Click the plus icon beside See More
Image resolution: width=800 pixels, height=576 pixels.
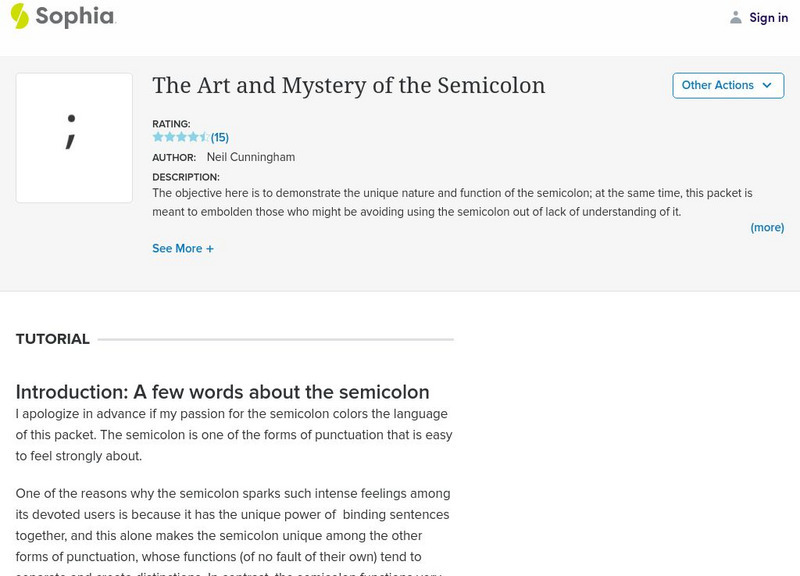point(210,249)
